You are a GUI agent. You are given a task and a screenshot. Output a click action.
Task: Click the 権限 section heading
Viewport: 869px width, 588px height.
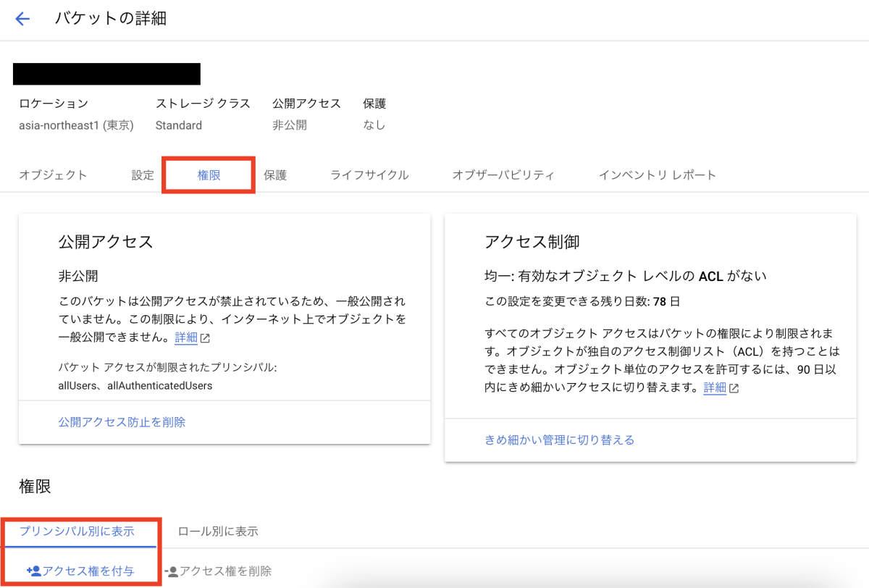coord(35,487)
